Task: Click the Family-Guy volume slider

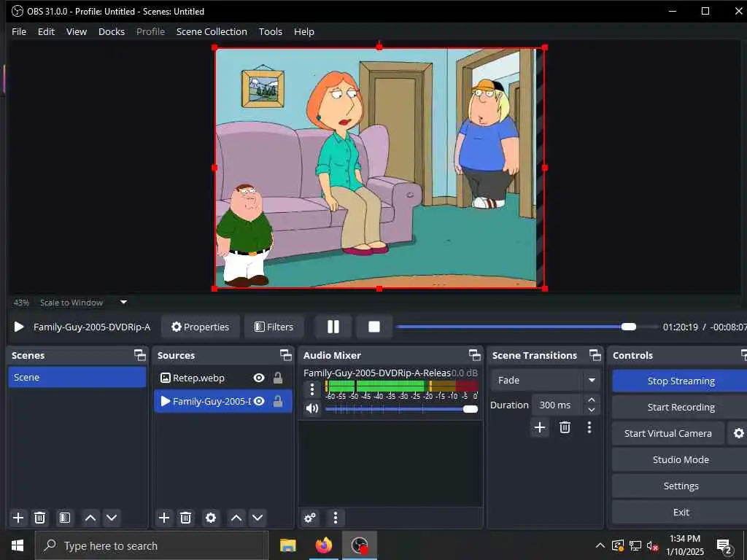Action: (x=401, y=409)
